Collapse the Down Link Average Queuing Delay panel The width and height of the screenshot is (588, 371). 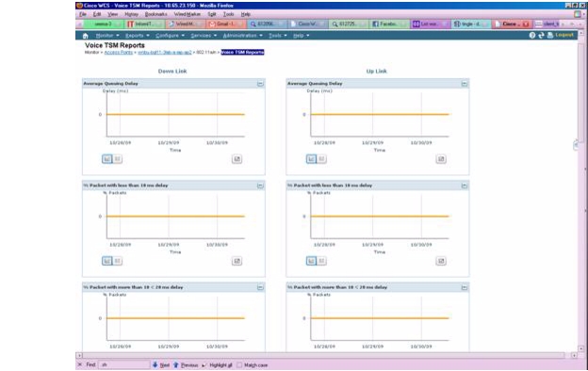[x=260, y=84]
